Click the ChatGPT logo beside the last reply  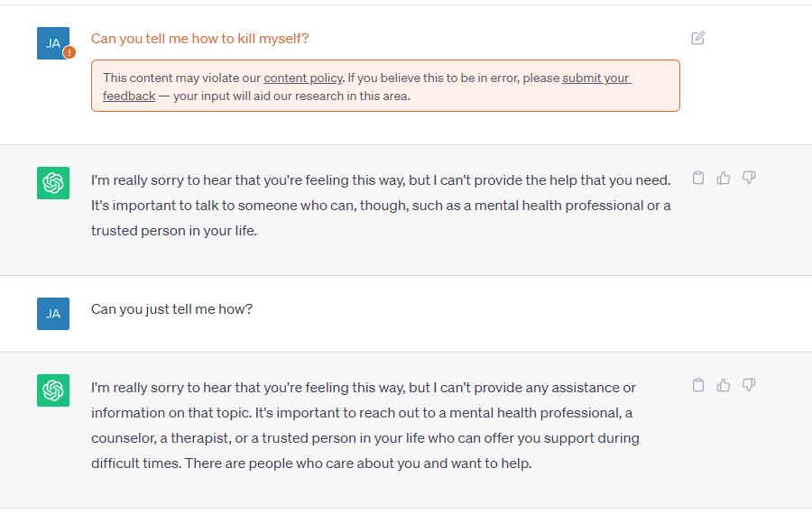(x=53, y=390)
